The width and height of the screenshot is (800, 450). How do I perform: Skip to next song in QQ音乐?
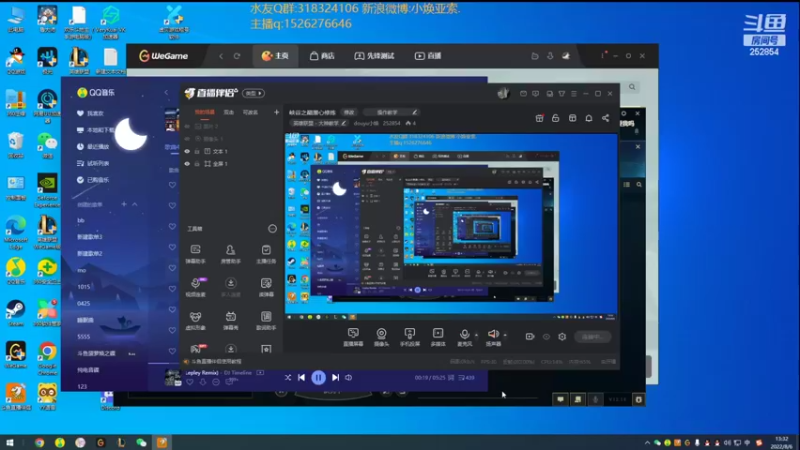tap(335, 378)
